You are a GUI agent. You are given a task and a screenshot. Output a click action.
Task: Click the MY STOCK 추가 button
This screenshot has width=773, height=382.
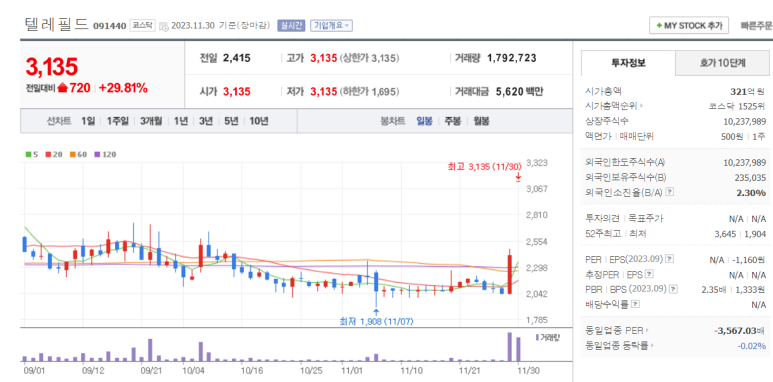coord(689,26)
